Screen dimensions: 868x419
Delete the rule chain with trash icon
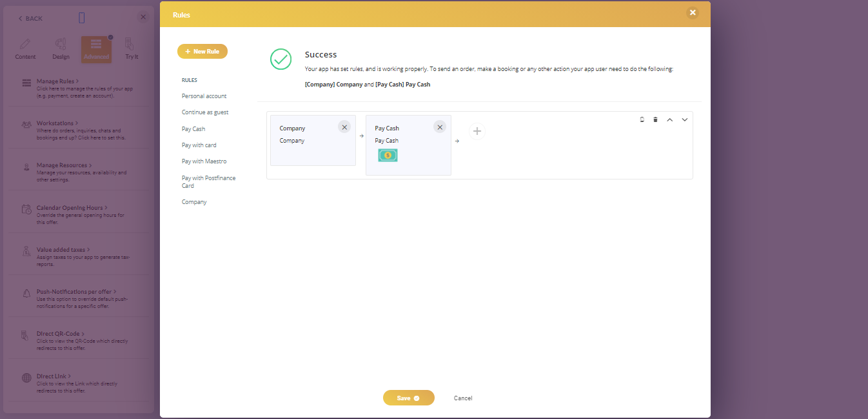pyautogui.click(x=656, y=119)
